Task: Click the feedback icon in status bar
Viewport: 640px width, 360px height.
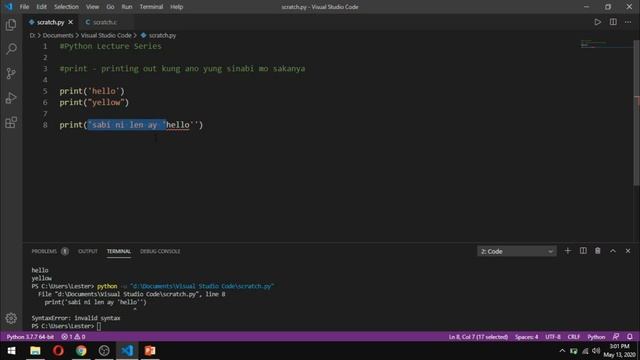Action: pyautogui.click(x=616, y=337)
